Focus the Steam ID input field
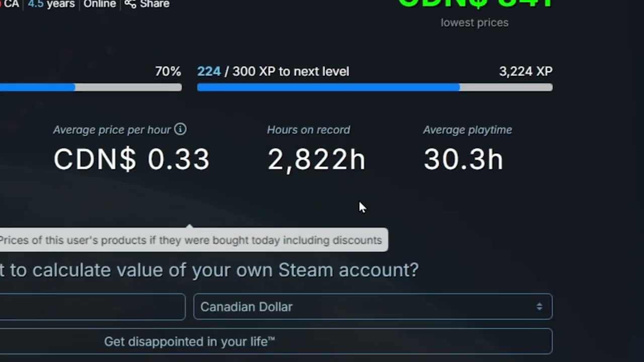This screenshot has height=362, width=644. point(93,307)
